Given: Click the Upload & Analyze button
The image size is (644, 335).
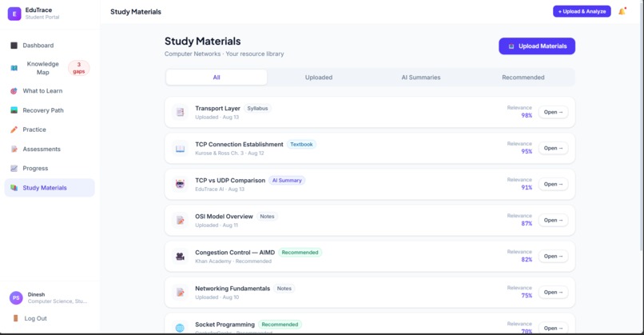Looking at the screenshot, I should coord(582,11).
